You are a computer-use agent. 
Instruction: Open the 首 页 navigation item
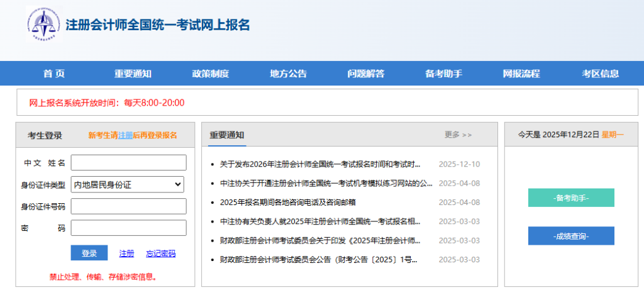click(x=54, y=74)
